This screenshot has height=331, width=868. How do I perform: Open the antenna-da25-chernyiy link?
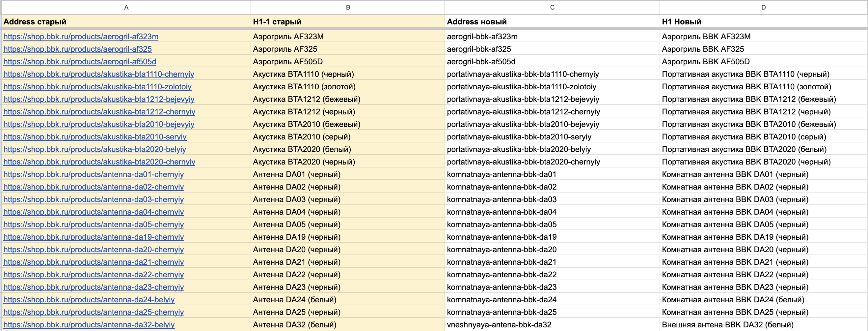94,312
